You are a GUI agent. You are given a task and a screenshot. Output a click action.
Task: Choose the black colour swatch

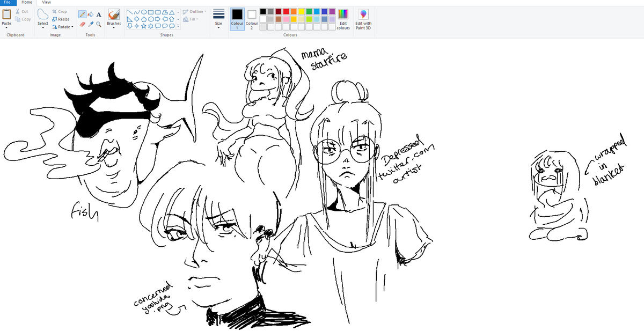(x=263, y=11)
